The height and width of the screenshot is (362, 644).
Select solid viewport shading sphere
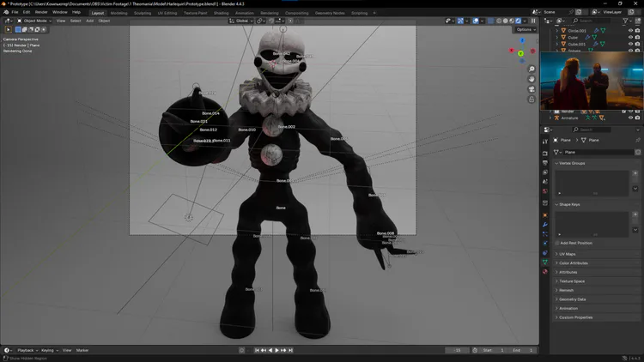[506, 21]
